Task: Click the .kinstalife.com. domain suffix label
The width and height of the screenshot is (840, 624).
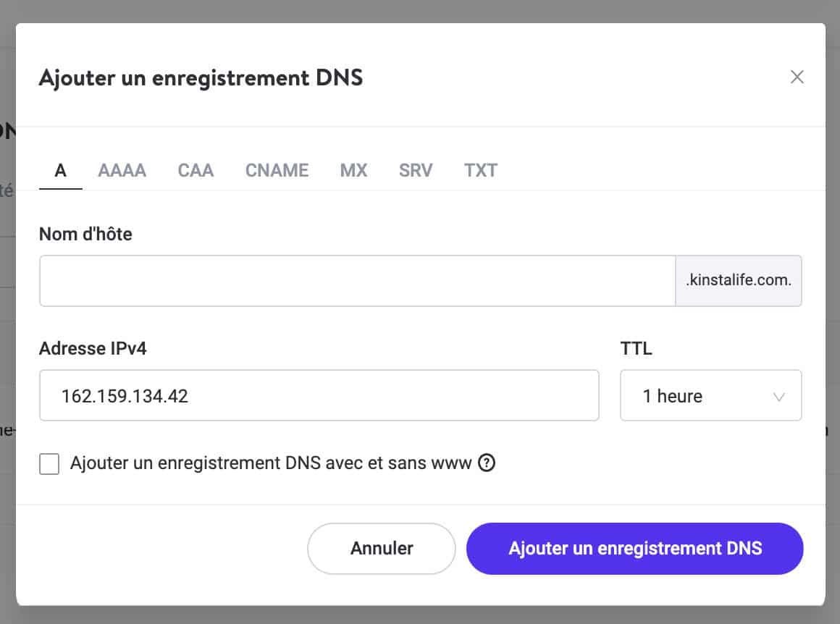Action: (x=739, y=280)
